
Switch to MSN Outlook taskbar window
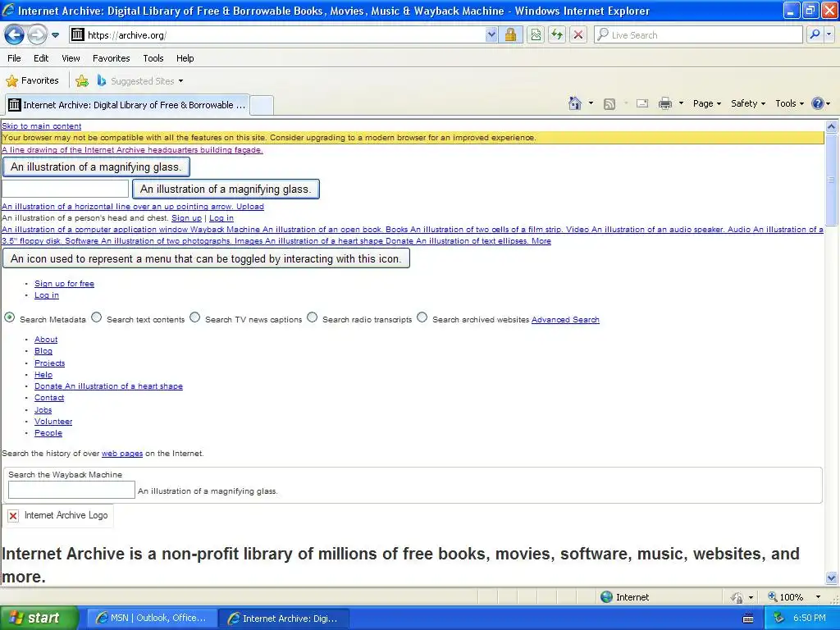[x=151, y=619]
